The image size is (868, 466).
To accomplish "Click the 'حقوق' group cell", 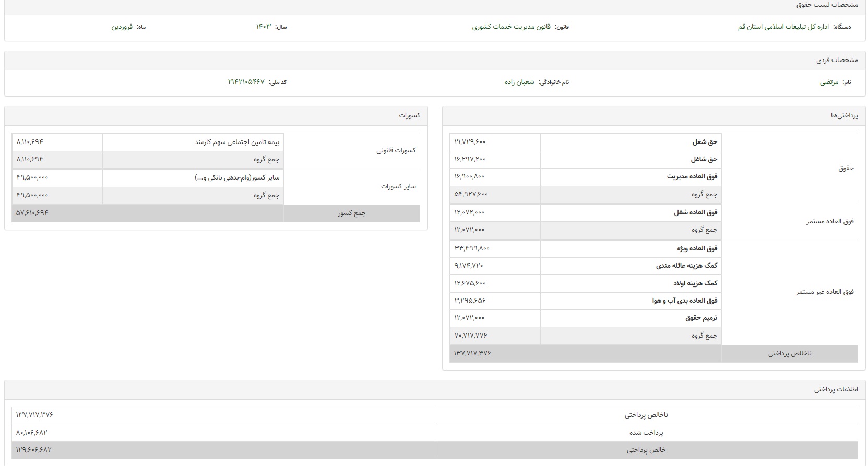I will point(789,168).
